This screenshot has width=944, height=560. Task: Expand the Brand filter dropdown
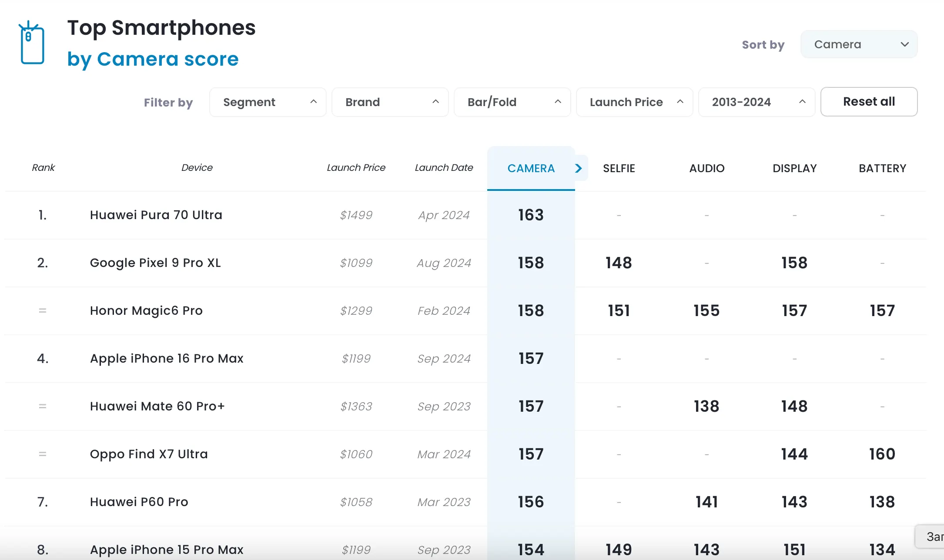click(x=390, y=102)
